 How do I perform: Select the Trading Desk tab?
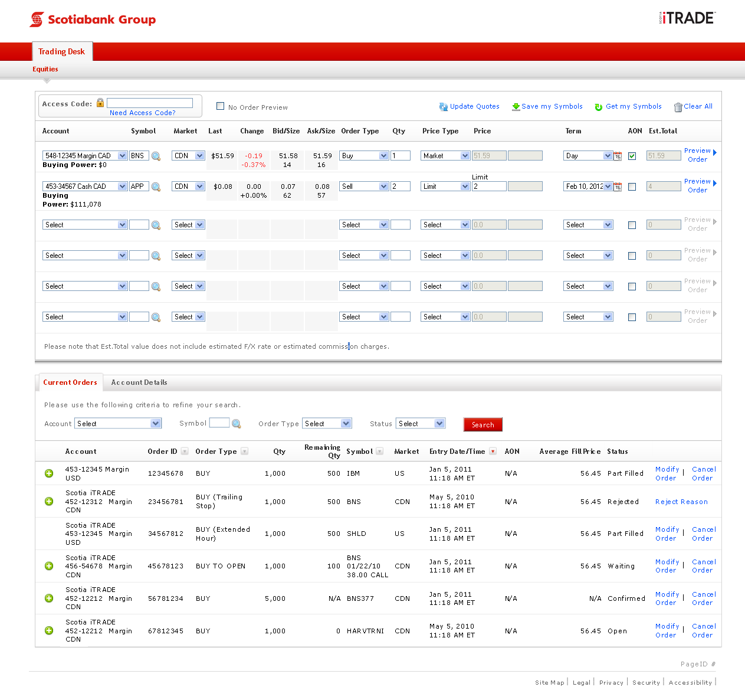(62, 52)
